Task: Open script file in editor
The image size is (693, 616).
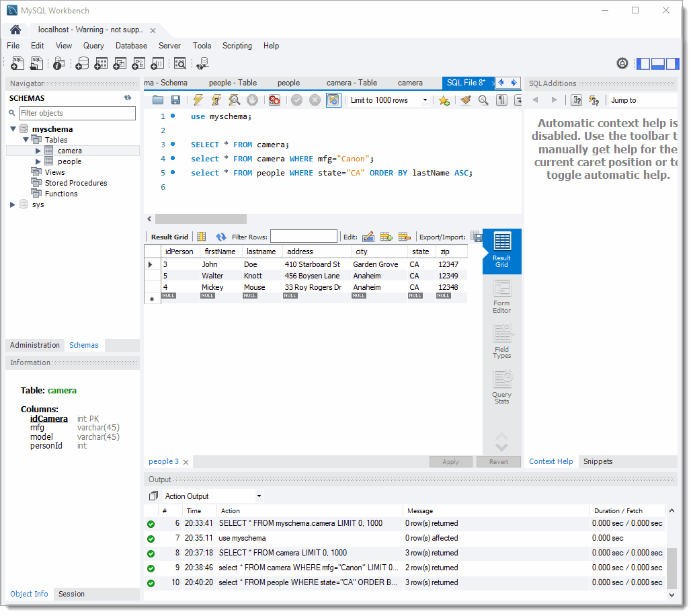Action: pyautogui.click(x=158, y=100)
